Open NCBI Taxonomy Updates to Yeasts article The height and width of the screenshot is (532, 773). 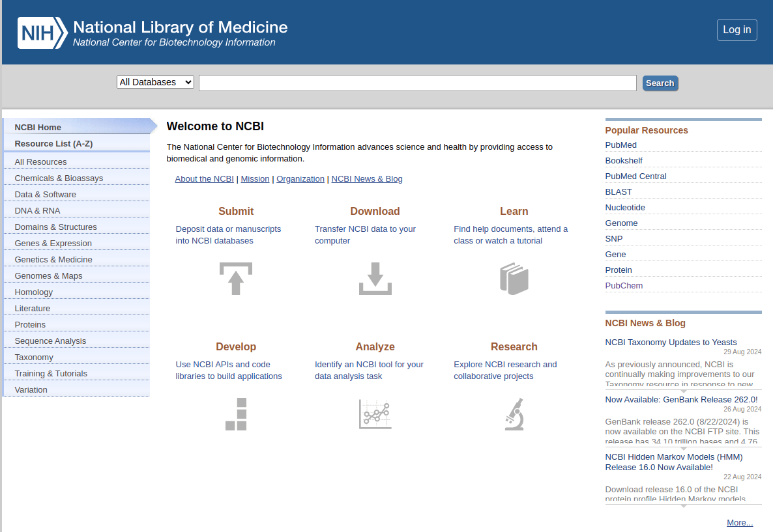[671, 342]
